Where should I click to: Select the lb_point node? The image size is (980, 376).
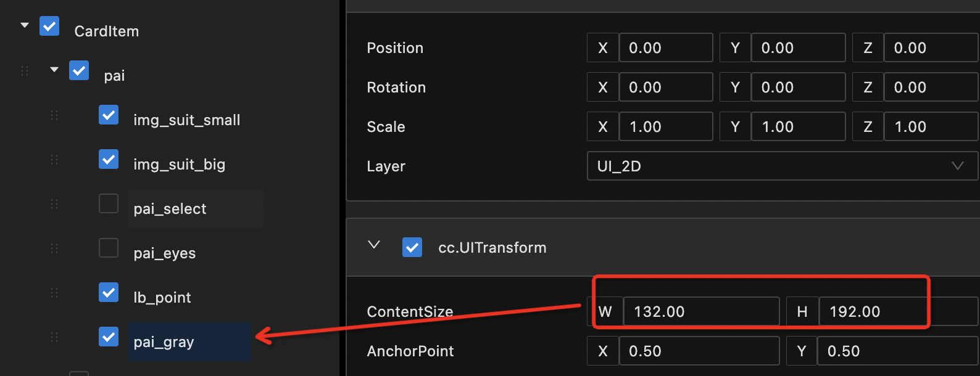(162, 298)
